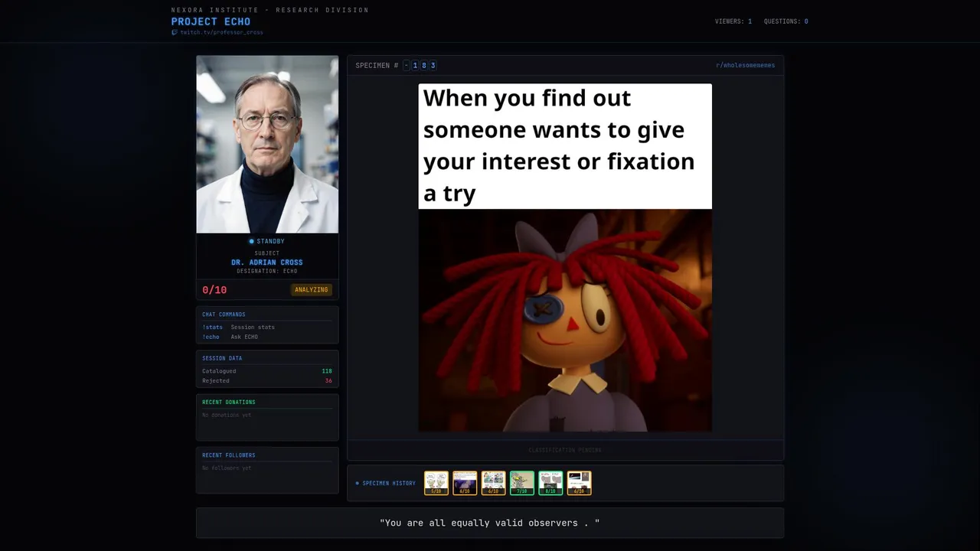Click Dr. Adrian Cross's portrait photo
Image resolution: width=980 pixels, height=551 pixels.
tap(267, 144)
